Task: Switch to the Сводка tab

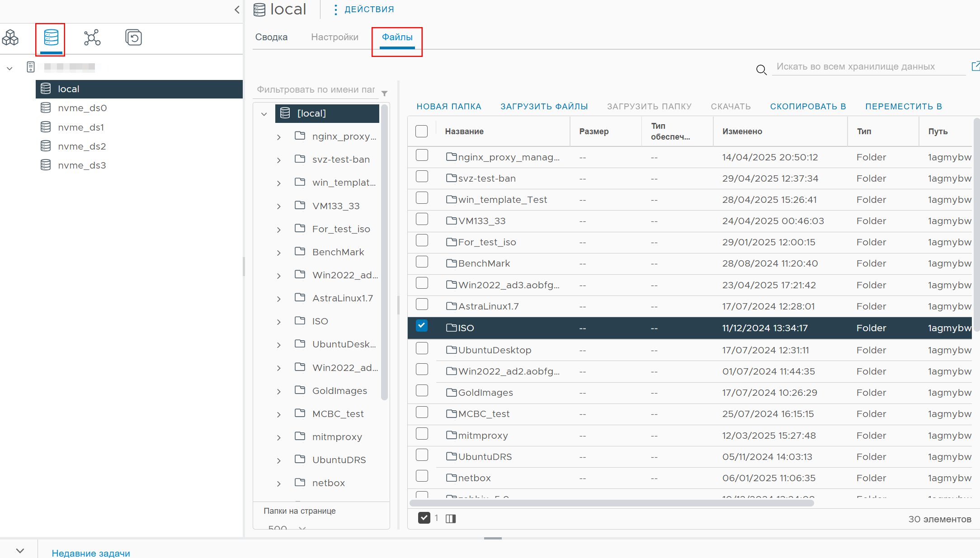Action: (271, 37)
